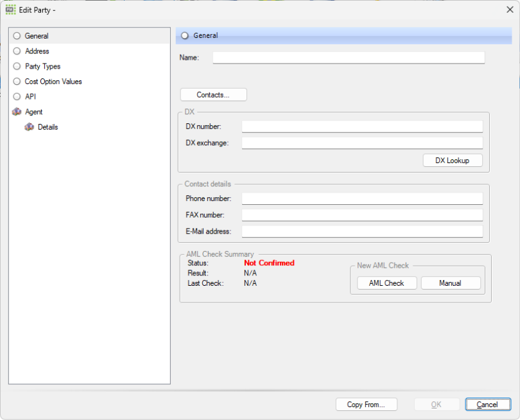Select the Address item circle icon
Screen dimensions: 520x420
pyautogui.click(x=16, y=51)
